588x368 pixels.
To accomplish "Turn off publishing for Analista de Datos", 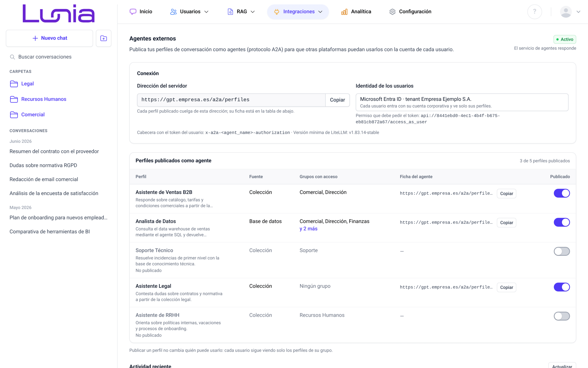I will (x=562, y=222).
